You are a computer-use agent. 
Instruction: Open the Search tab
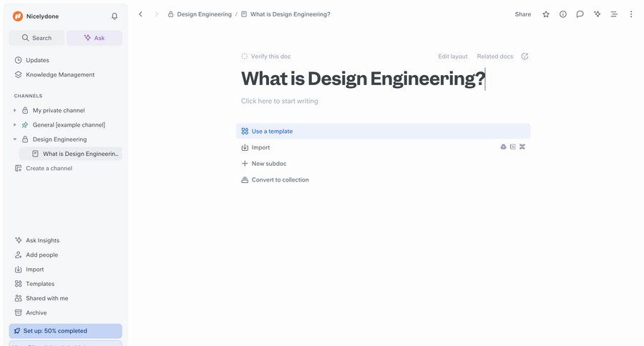tap(36, 38)
